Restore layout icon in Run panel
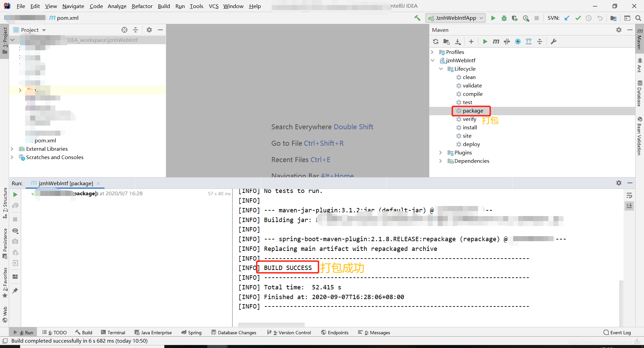 15,277
